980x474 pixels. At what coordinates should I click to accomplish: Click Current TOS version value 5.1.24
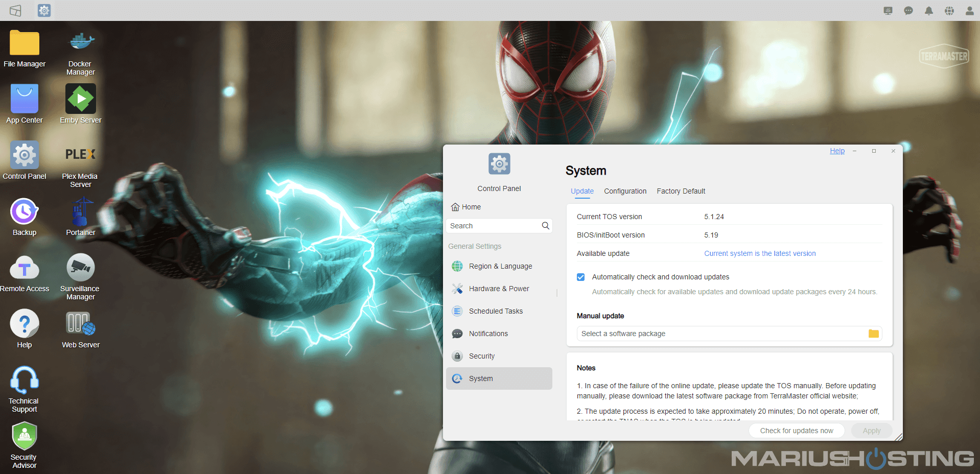[714, 217]
